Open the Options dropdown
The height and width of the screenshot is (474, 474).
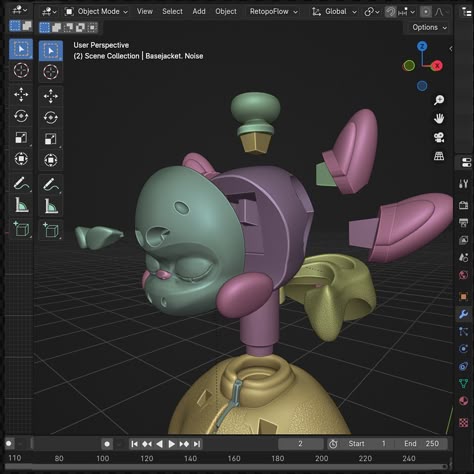coord(429,27)
